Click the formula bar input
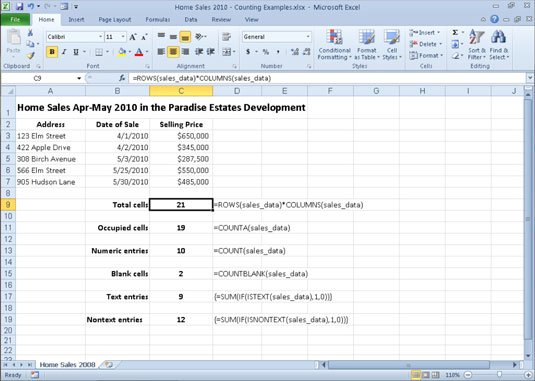The width and height of the screenshot is (535, 381). [327, 78]
